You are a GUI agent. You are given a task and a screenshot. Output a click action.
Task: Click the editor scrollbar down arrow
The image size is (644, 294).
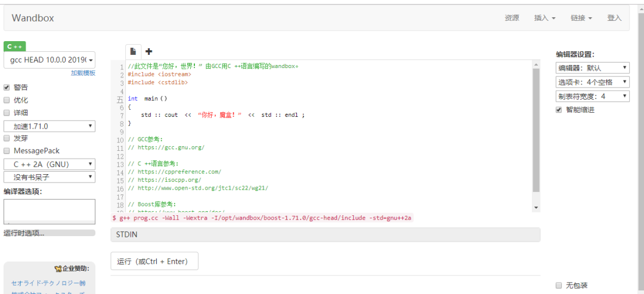pyautogui.click(x=535, y=208)
